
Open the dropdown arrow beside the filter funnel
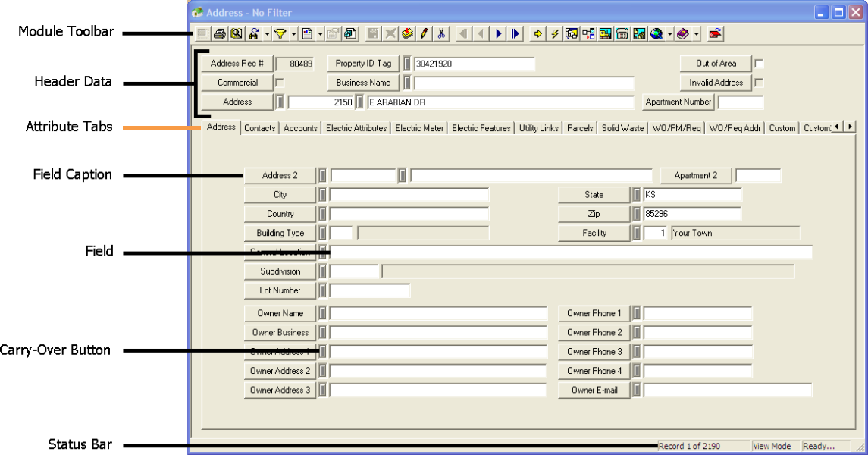point(293,34)
